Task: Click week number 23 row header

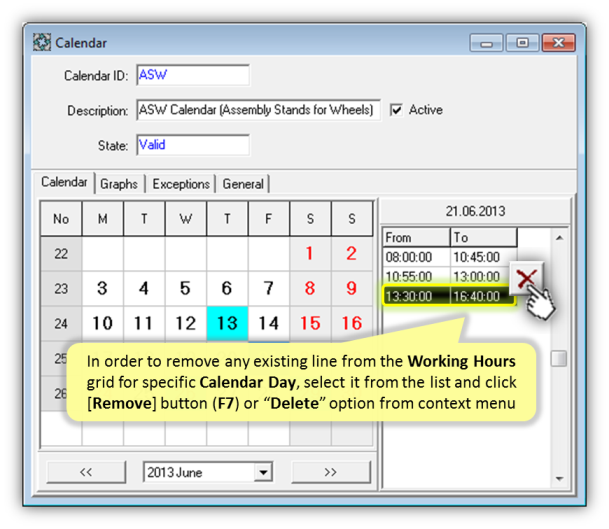Action: click(x=61, y=289)
